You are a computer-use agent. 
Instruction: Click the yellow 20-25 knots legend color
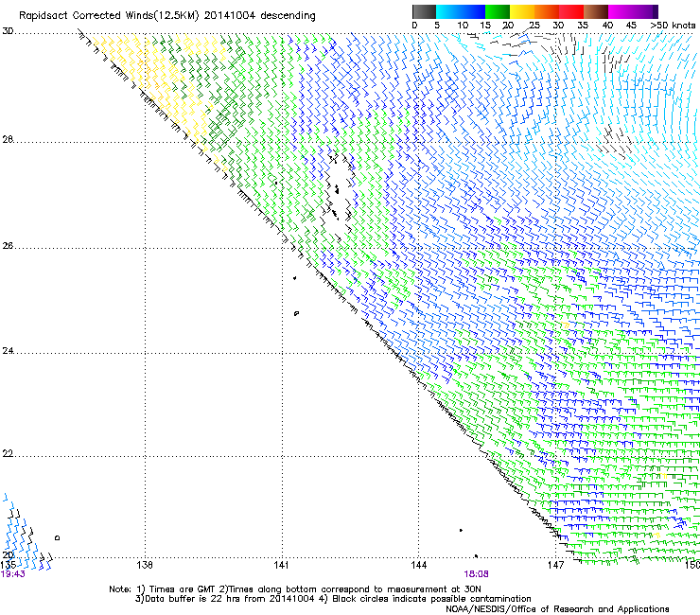click(522, 11)
